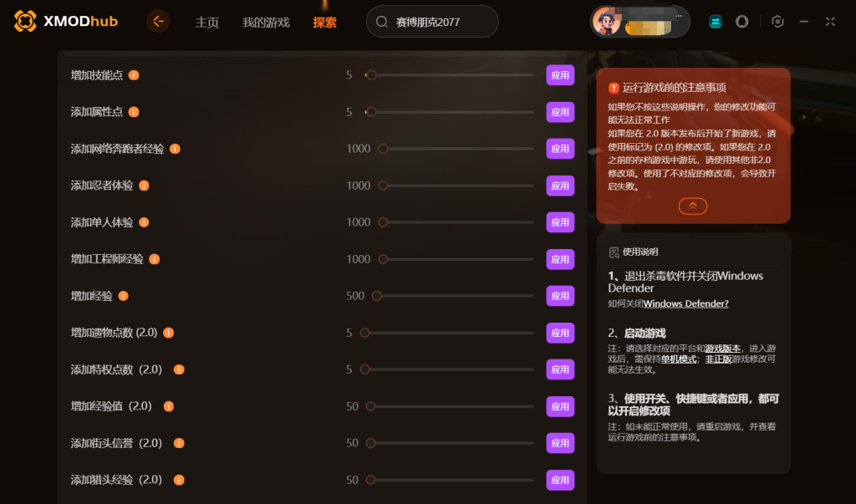Collapse the red notice panel chevron

point(693,206)
